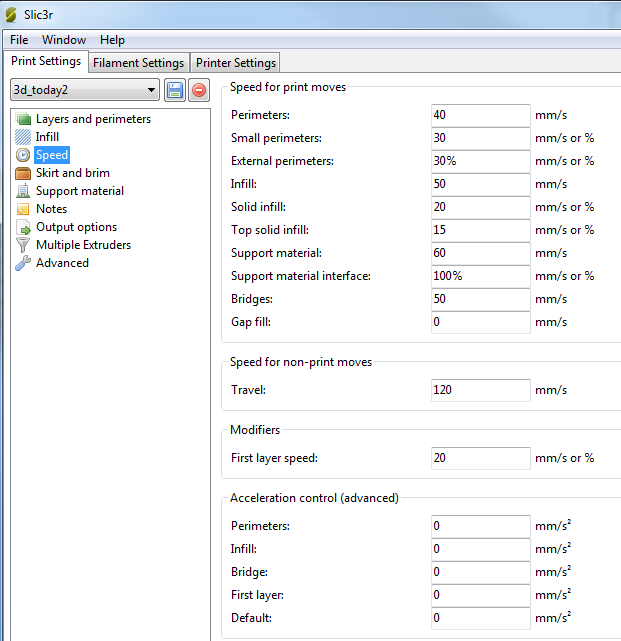Click the Gap fill speed field
The image size is (621, 641).
click(481, 322)
